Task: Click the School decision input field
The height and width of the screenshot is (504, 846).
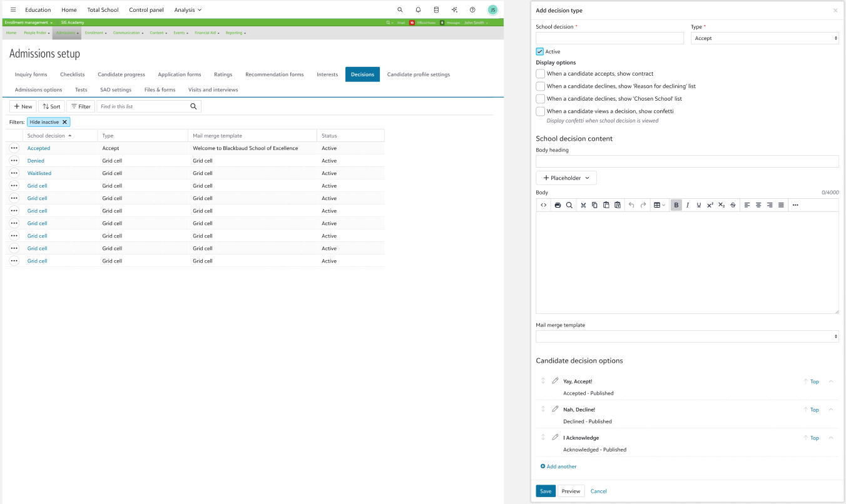Action: point(609,38)
